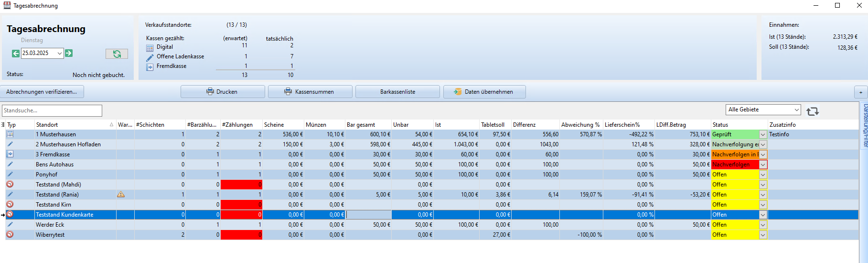Go to next day with green right arrow
The image size is (868, 263).
[69, 53]
